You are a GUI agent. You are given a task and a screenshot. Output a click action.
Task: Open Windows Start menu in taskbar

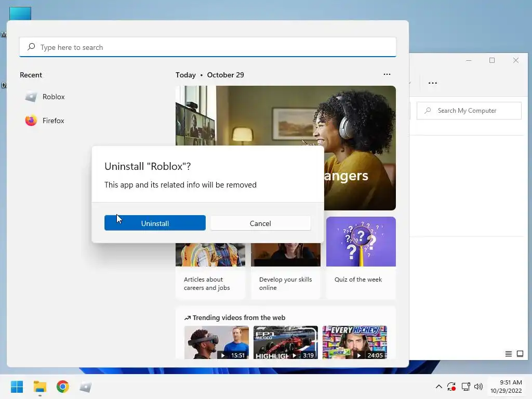click(x=17, y=387)
